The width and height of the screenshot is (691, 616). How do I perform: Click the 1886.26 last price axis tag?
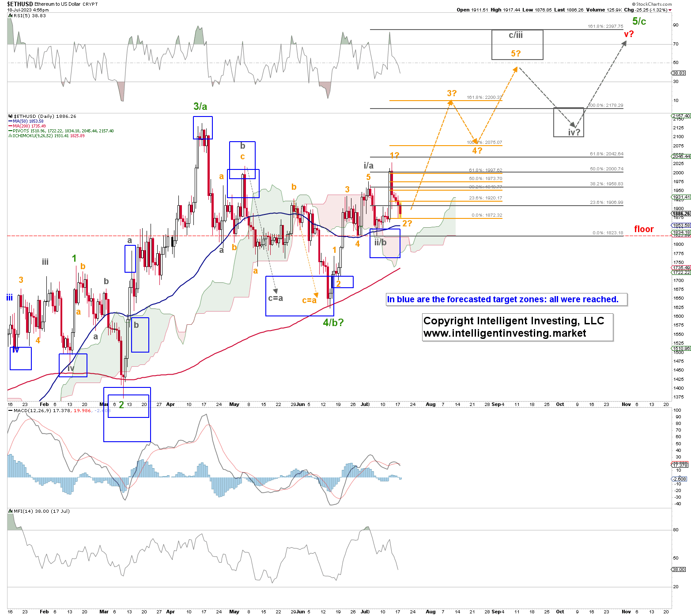pos(681,214)
